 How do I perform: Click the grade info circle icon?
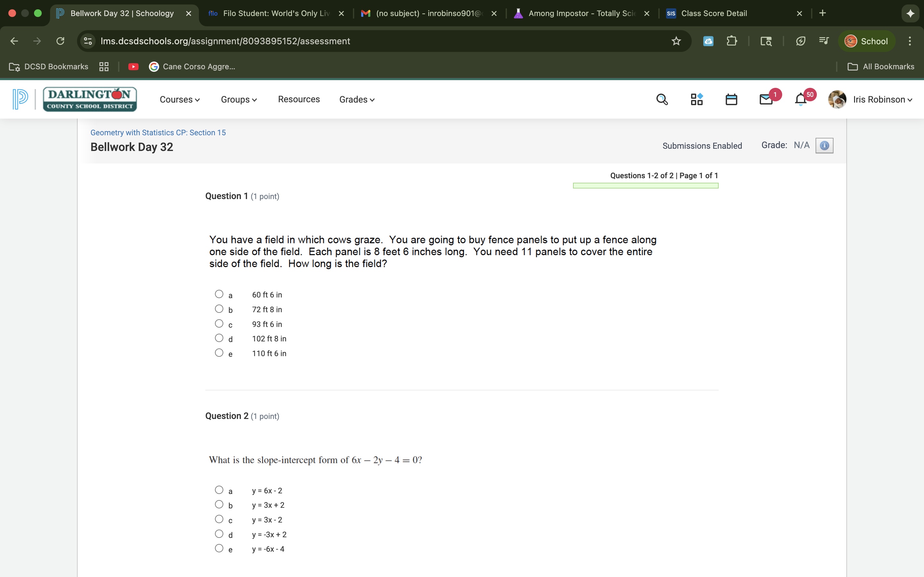[824, 146]
